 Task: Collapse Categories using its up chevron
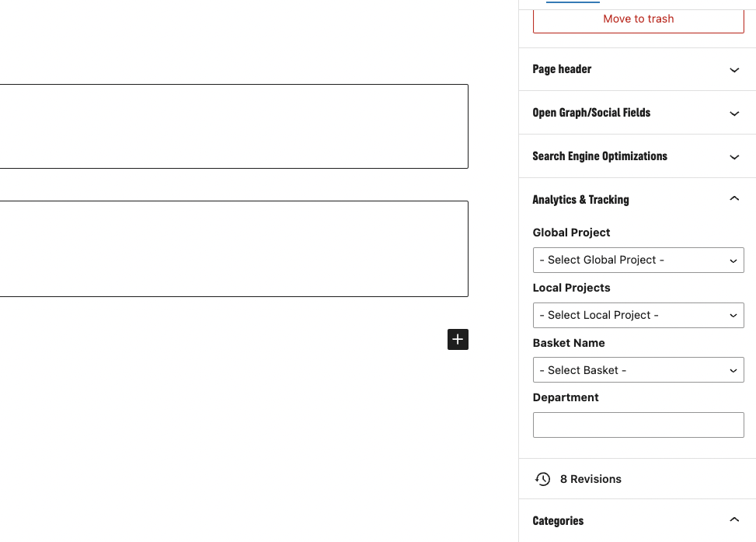tap(733, 519)
